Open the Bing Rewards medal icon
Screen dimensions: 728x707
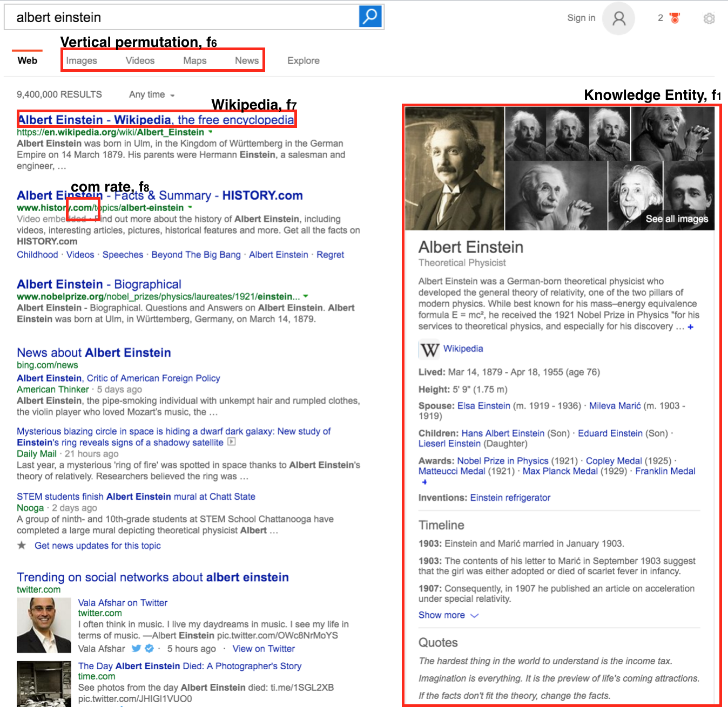[675, 18]
